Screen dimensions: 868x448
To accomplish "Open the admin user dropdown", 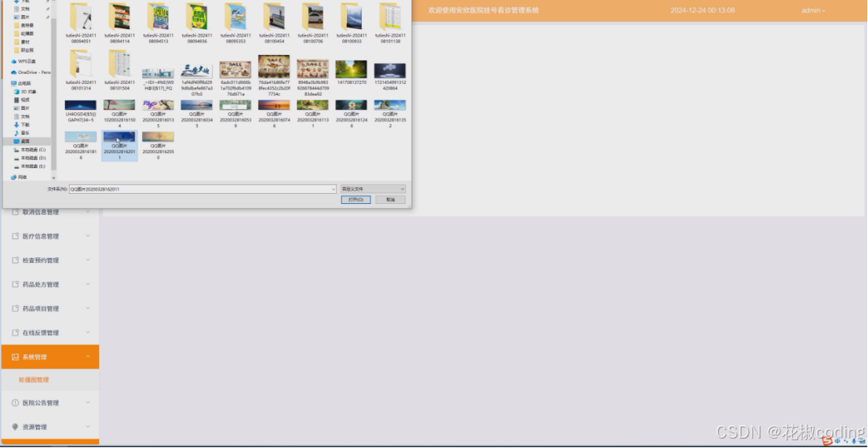I will coord(812,10).
